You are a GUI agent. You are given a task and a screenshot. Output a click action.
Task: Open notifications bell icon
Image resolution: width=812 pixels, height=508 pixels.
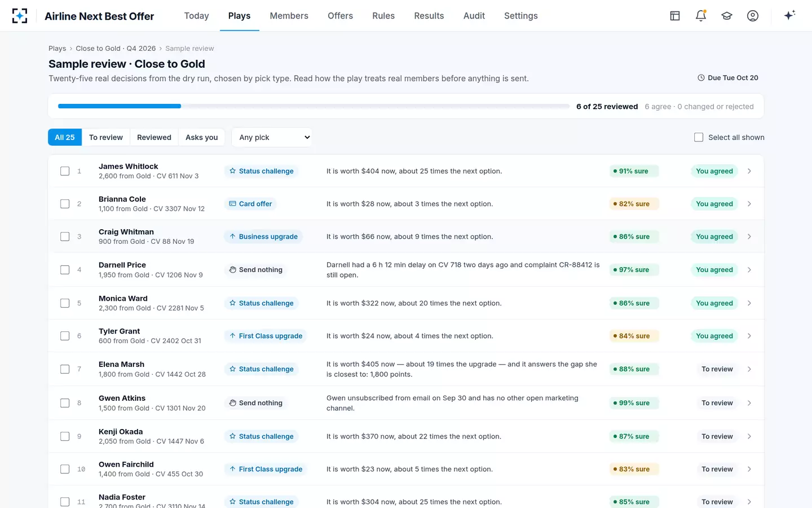click(x=701, y=16)
